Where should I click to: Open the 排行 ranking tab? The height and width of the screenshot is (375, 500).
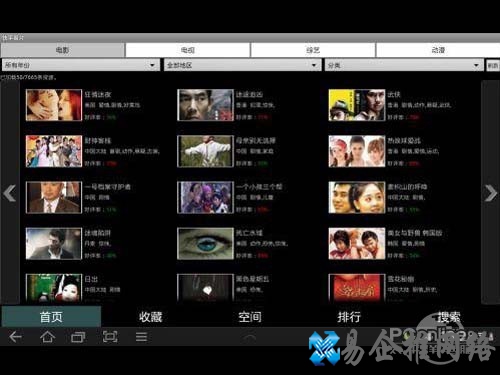[349, 317]
